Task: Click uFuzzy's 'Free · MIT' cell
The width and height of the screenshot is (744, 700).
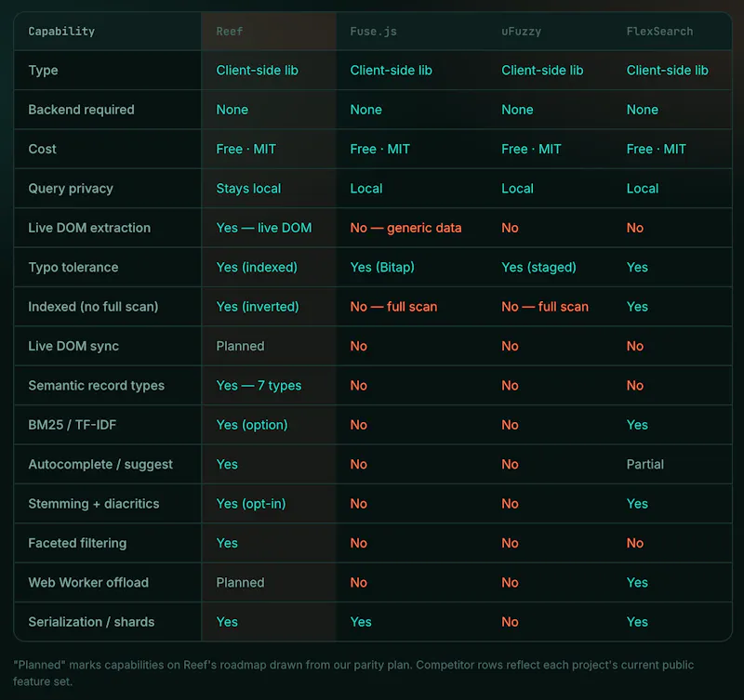Action: coord(531,149)
